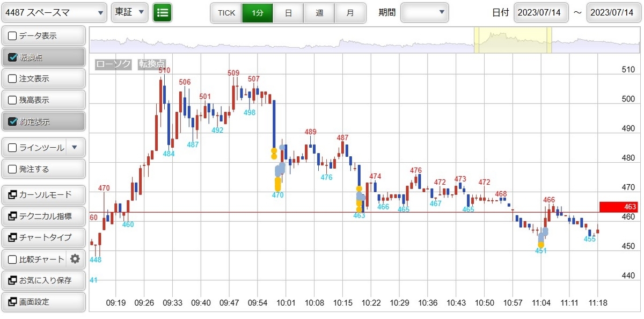Click the 09:19 time axis label
The height and width of the screenshot is (319, 644).
coord(116,303)
